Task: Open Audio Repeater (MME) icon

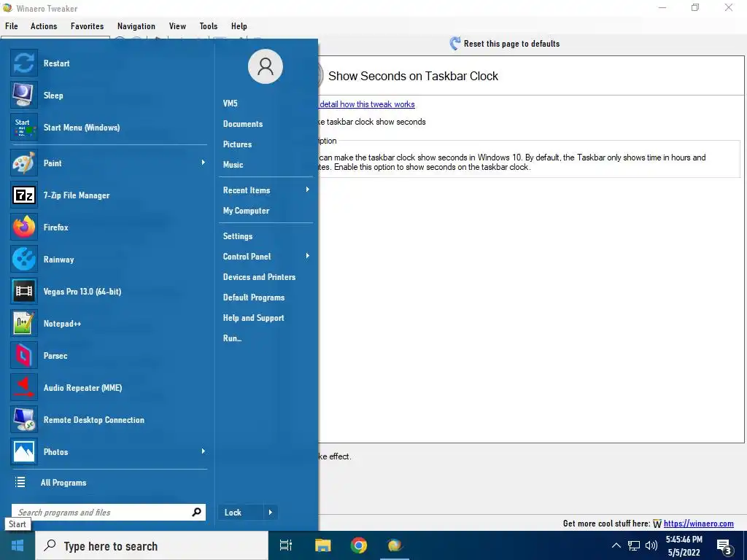Action: 24,388
